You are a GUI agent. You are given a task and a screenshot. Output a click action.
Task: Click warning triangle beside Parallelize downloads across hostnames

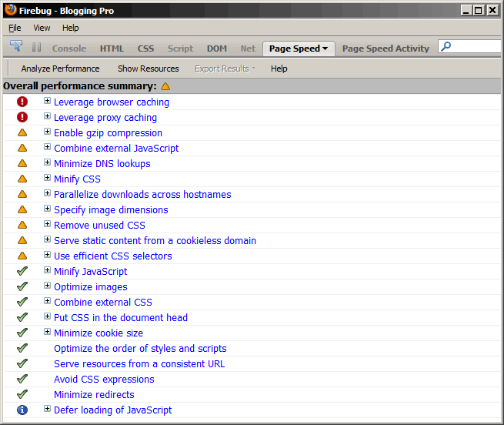click(22, 194)
